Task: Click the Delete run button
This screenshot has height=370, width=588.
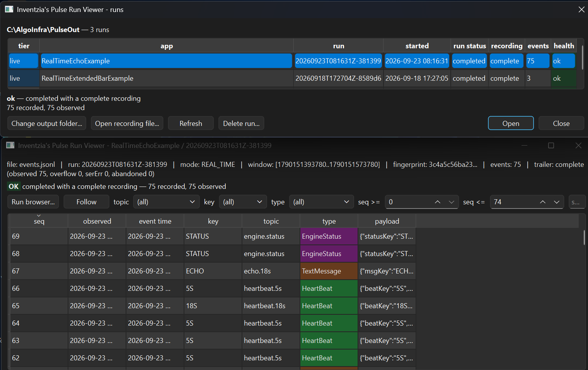Action: (x=241, y=123)
